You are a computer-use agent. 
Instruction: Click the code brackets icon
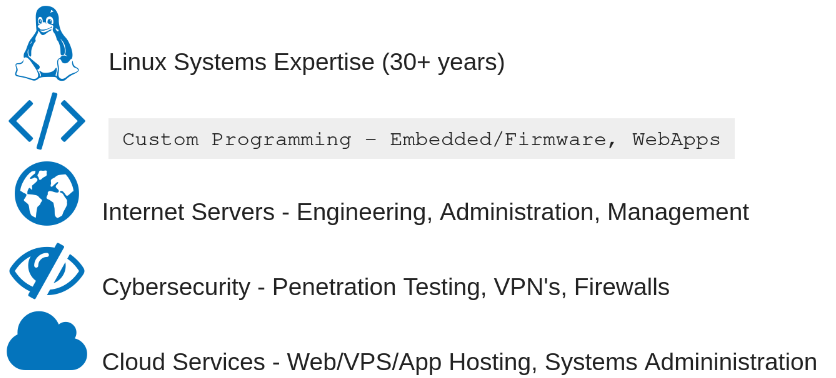pyautogui.click(x=47, y=121)
